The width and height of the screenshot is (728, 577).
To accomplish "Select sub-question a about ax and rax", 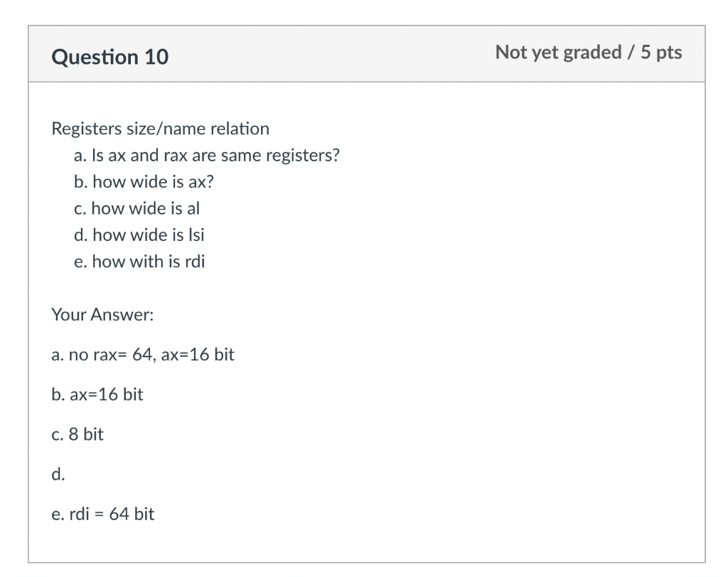I will point(207,155).
